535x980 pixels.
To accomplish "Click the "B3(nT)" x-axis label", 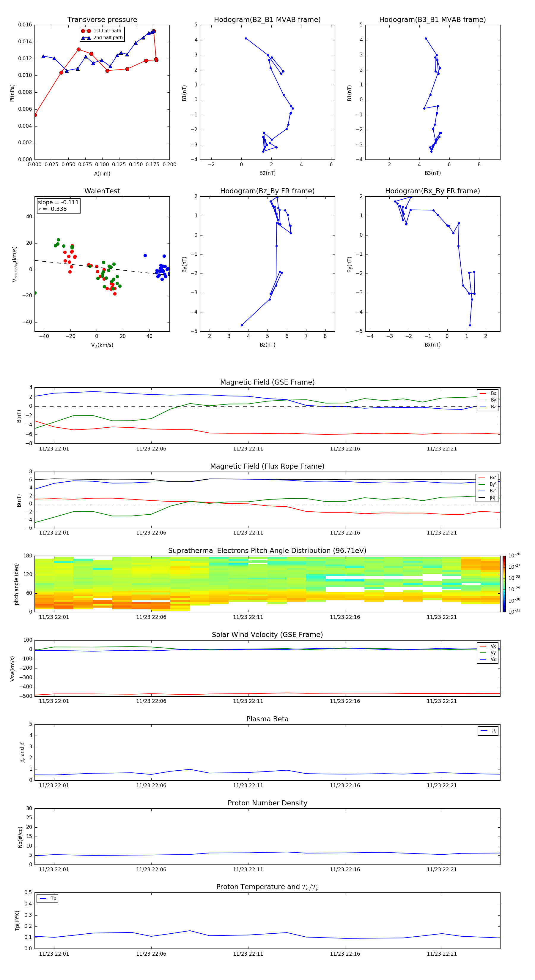I will point(432,173).
